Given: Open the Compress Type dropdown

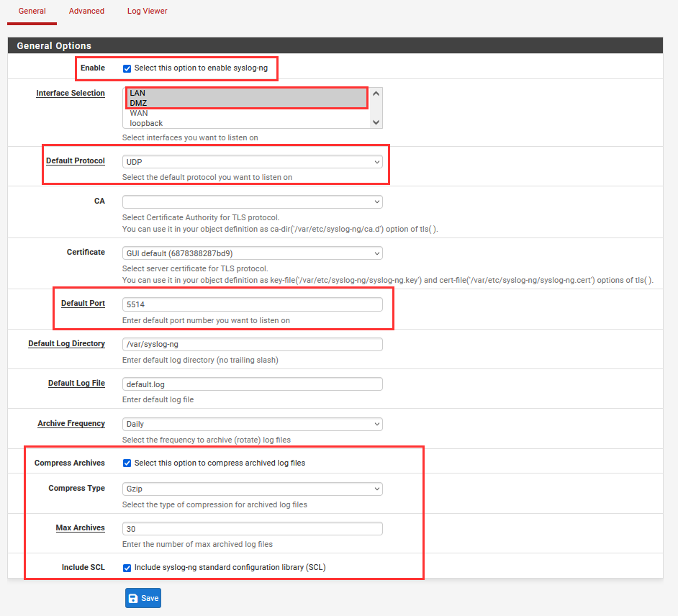Looking at the screenshot, I should [252, 489].
